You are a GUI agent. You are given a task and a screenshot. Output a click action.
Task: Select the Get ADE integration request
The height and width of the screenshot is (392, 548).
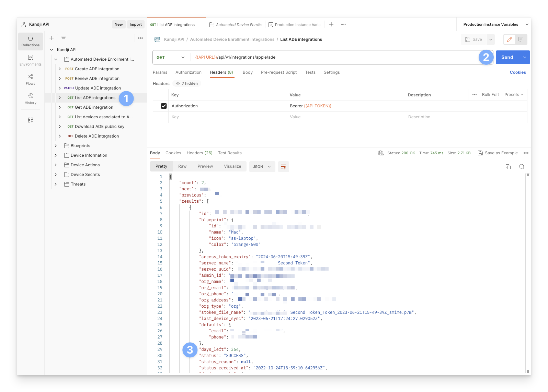tap(94, 107)
